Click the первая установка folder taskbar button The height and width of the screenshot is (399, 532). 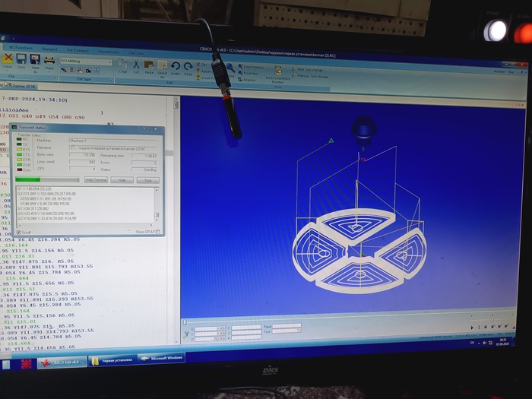coord(113,360)
